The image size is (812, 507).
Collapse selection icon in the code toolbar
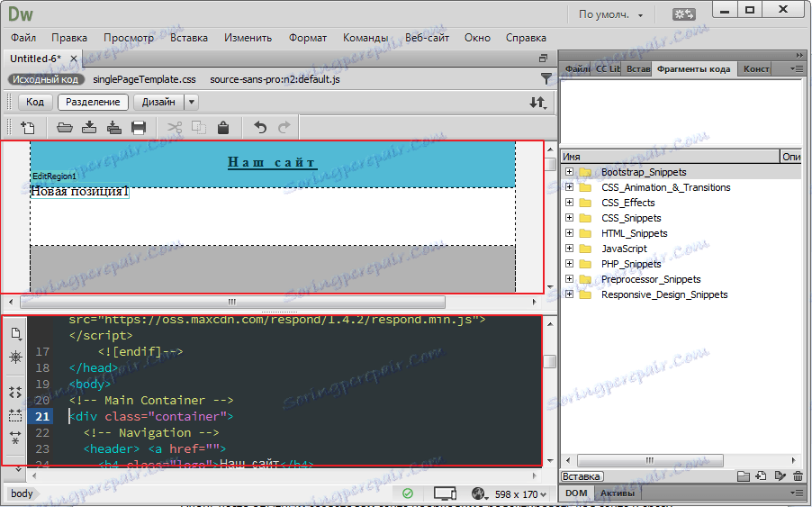tap(15, 415)
